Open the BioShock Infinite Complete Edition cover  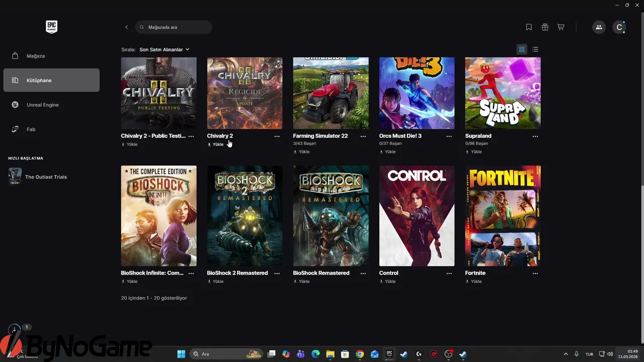click(159, 216)
